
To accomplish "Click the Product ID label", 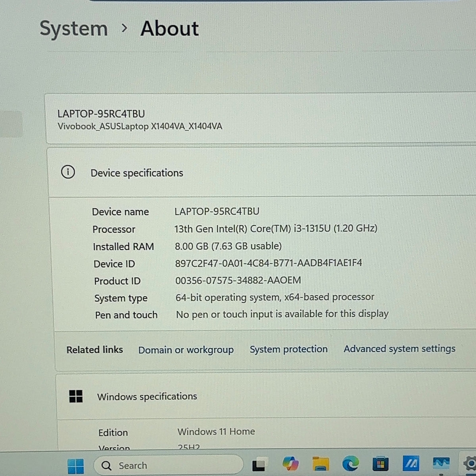I will coord(117,281).
